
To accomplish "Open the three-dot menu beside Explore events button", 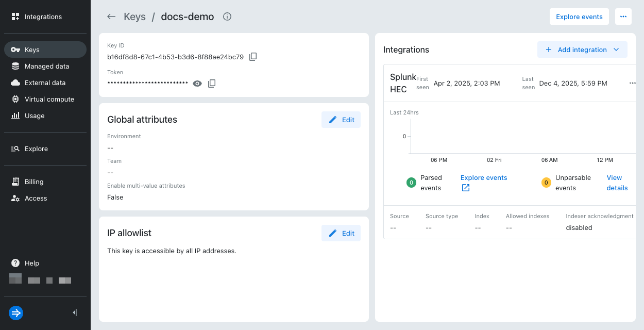I will point(623,16).
